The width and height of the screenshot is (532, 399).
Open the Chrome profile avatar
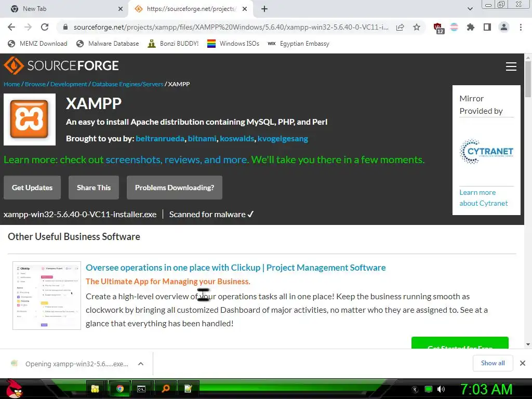(x=504, y=27)
